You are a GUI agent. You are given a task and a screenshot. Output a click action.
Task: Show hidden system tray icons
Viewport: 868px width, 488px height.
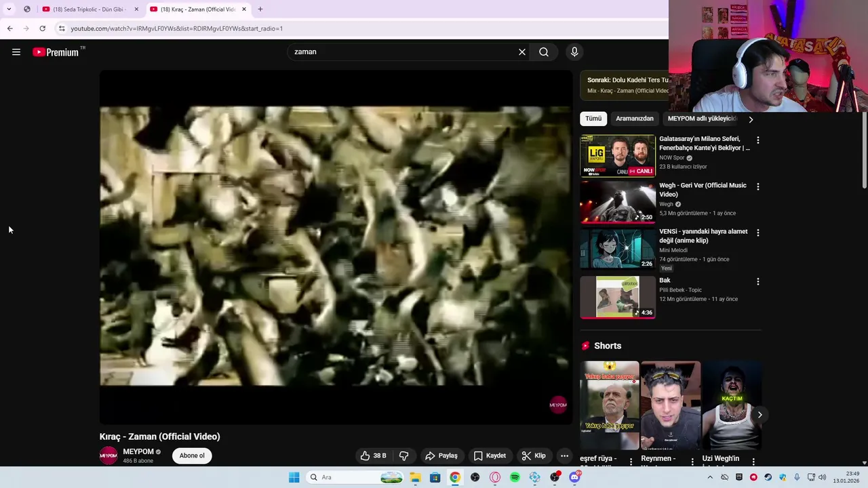pos(710,477)
